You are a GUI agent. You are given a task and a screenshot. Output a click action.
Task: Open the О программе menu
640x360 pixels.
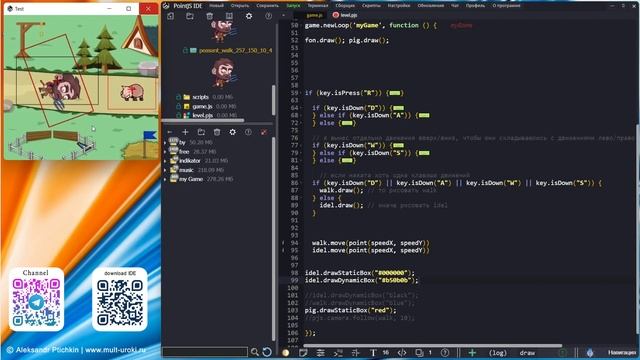click(x=506, y=6)
